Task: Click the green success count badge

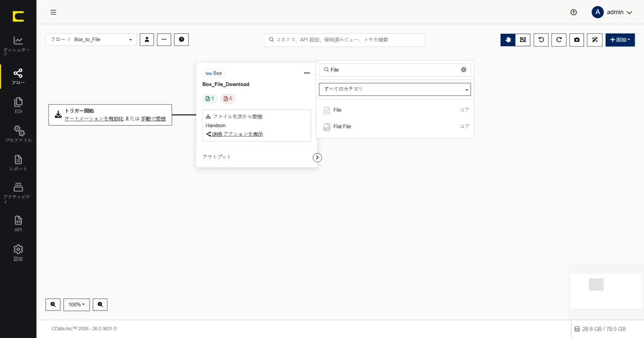Action: point(210,99)
